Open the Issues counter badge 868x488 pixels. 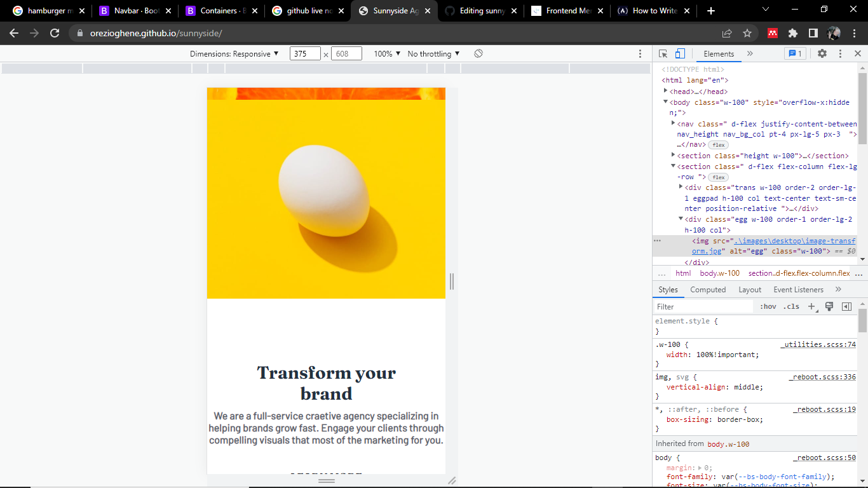pyautogui.click(x=795, y=54)
